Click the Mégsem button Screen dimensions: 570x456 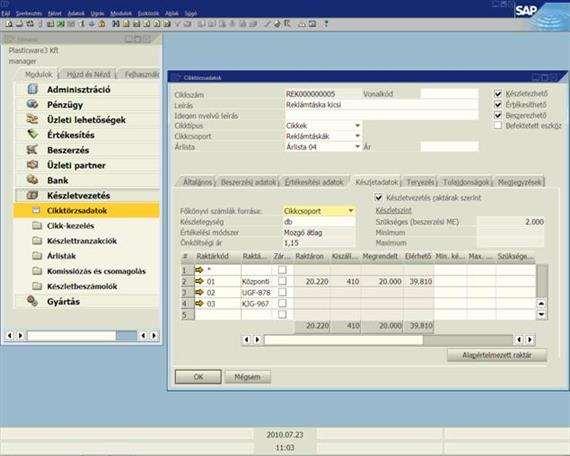(247, 377)
